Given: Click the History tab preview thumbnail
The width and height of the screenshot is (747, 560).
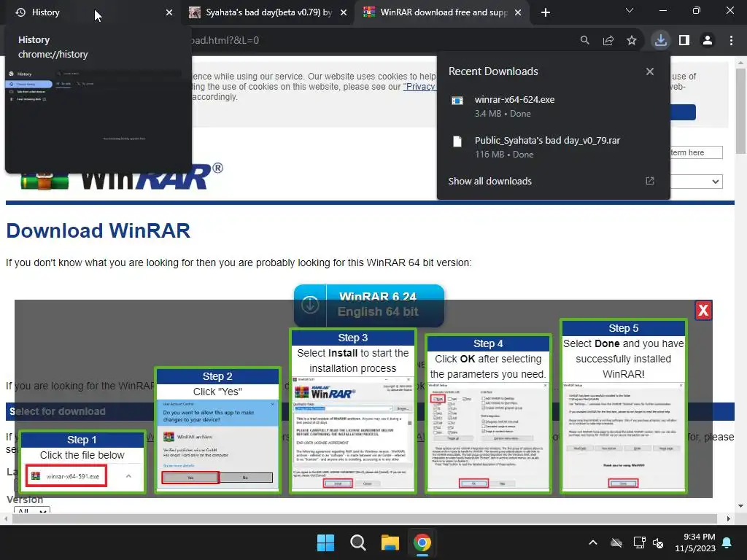Looking at the screenshot, I should pyautogui.click(x=98, y=119).
